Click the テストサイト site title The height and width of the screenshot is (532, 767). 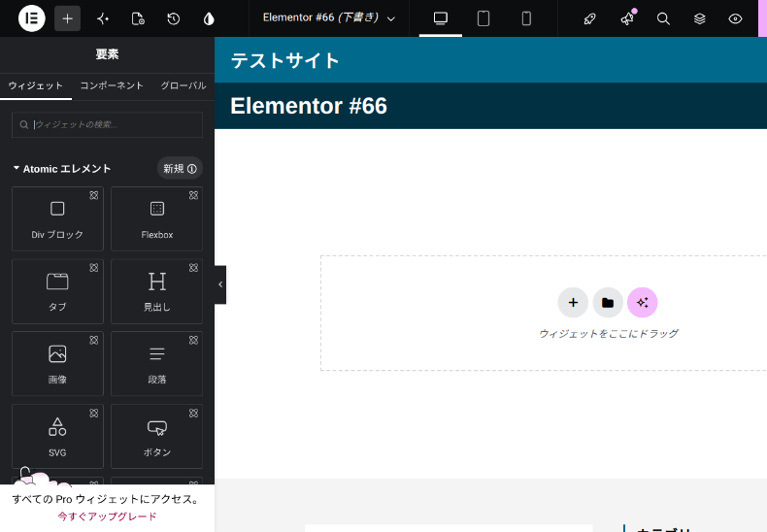point(284,60)
